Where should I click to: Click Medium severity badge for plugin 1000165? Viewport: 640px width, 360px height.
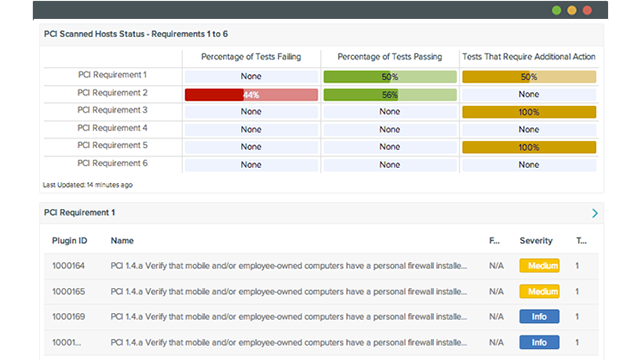539,291
